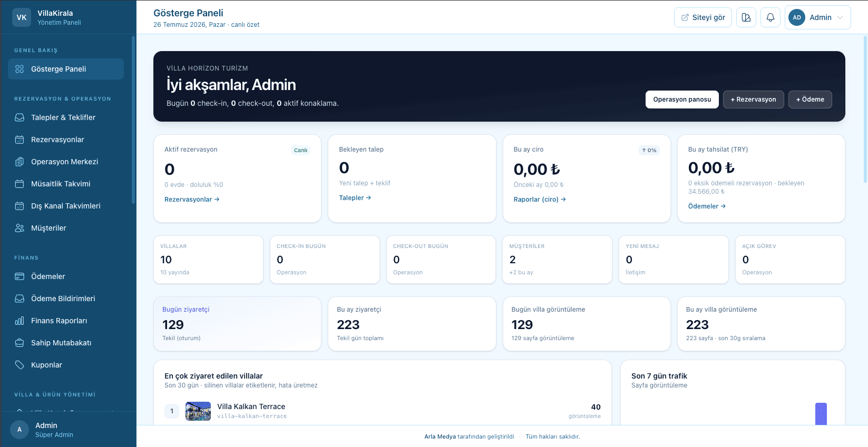Click the sidebar vertical scrollbar

coord(133,120)
